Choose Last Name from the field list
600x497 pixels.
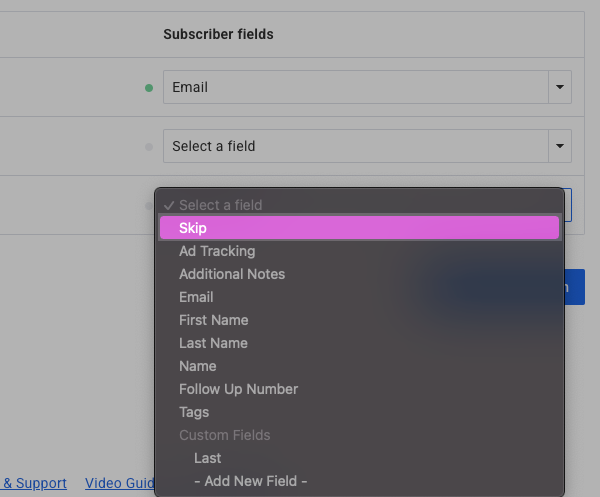(x=213, y=343)
